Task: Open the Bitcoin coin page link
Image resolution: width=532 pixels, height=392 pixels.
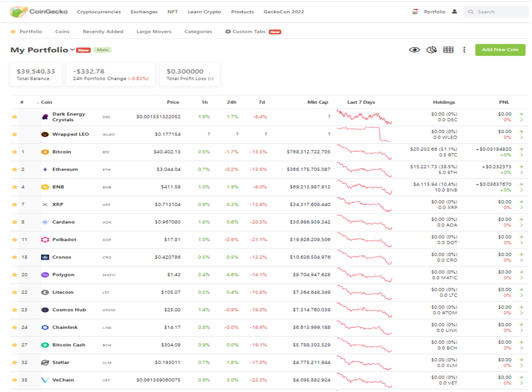Action: [62, 152]
